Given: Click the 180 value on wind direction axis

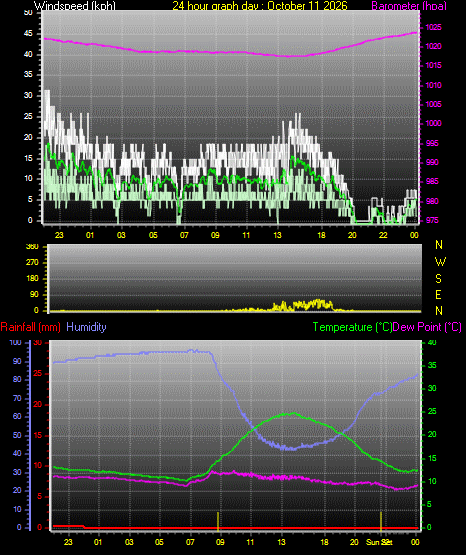Looking at the screenshot, I should point(32,279).
